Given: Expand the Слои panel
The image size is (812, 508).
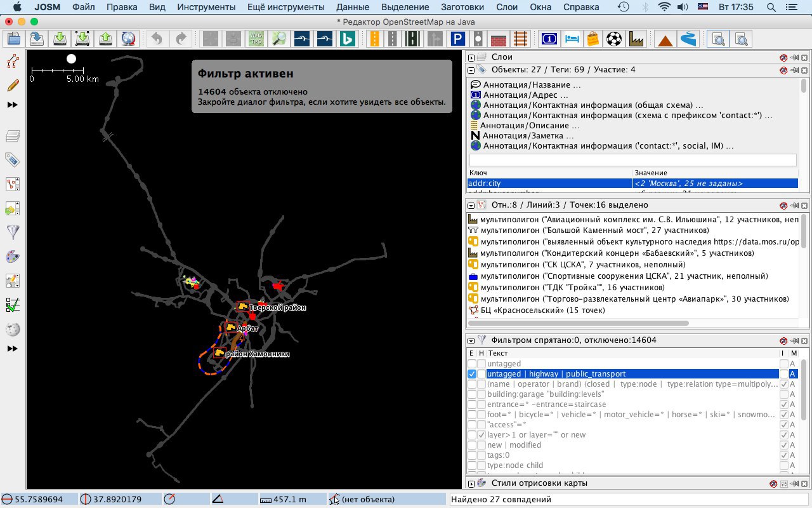Looking at the screenshot, I should pos(471,58).
